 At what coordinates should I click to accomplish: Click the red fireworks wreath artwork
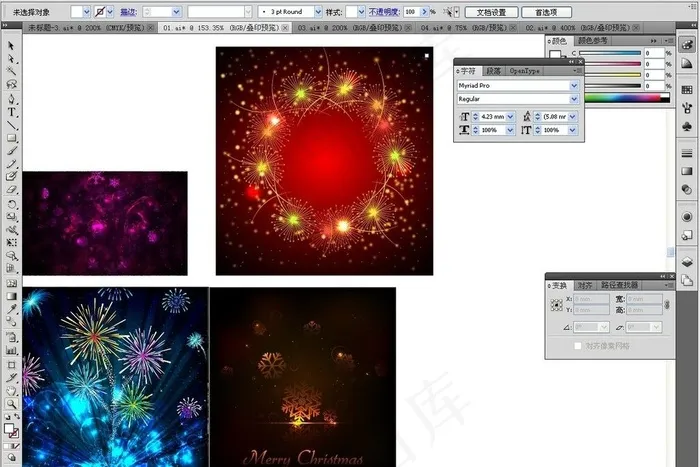[324, 161]
